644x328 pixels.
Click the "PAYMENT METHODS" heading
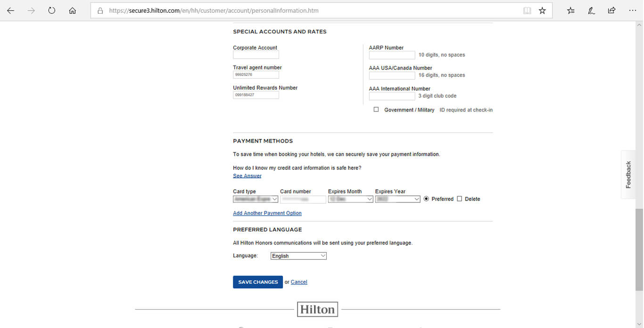(x=263, y=141)
